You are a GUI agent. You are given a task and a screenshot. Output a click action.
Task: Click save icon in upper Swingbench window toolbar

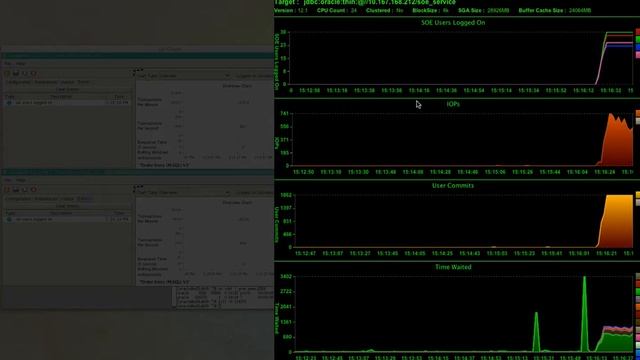point(16,73)
